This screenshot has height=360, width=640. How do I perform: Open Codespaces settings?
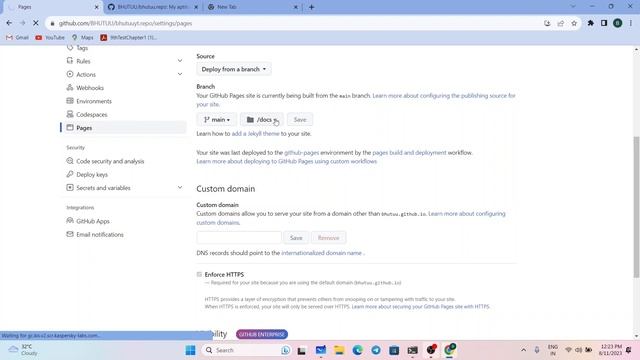point(91,115)
